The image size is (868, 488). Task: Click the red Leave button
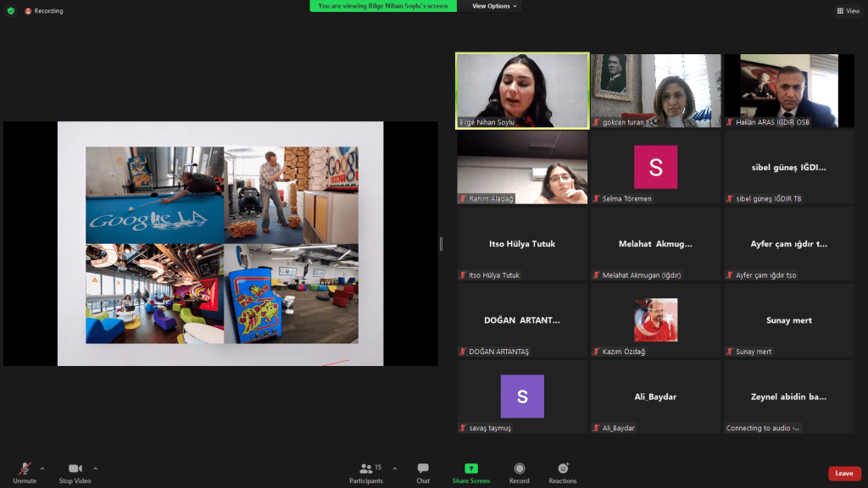coord(844,474)
